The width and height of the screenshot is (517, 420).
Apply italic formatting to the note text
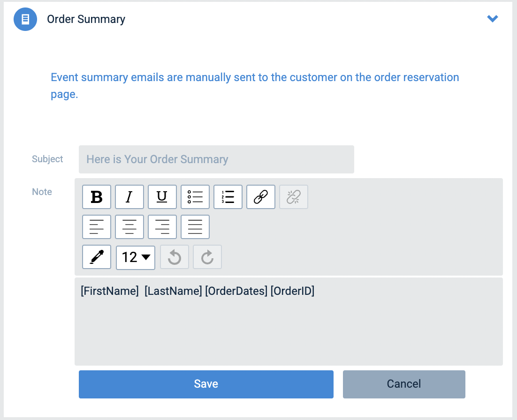tap(129, 197)
